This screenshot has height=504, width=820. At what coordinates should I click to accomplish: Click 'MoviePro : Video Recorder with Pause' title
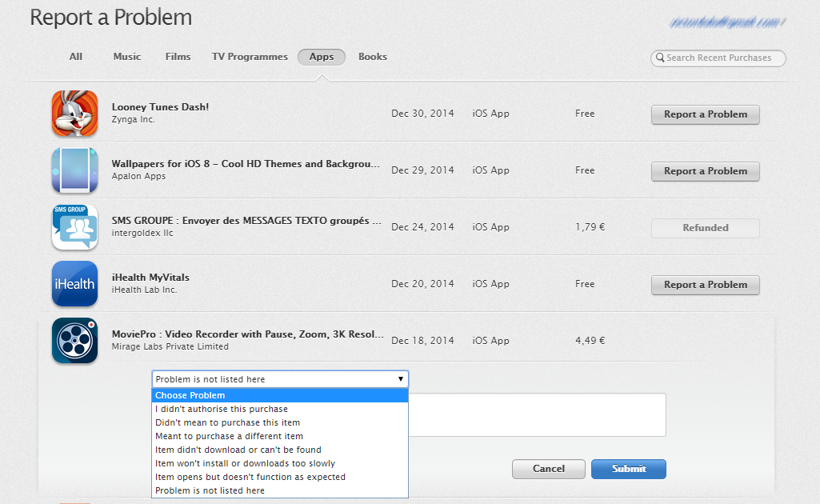tap(248, 334)
